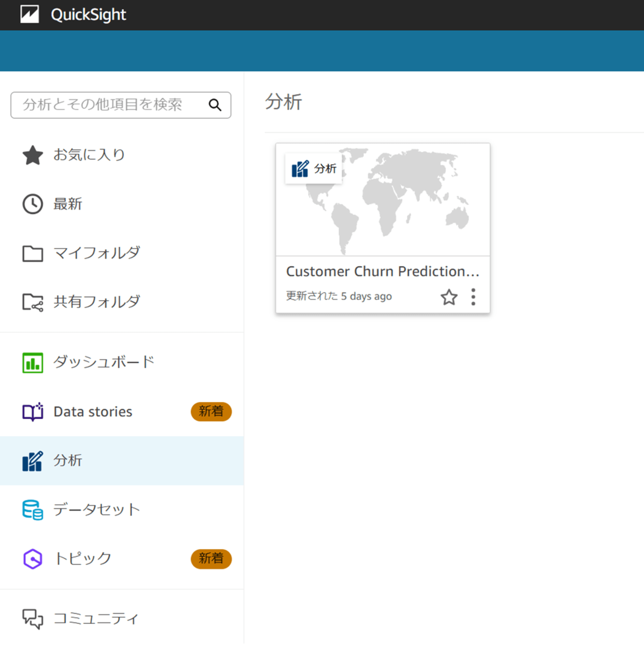
Task: Click the speech bubbles コミュニティ icon
Action: click(x=33, y=619)
